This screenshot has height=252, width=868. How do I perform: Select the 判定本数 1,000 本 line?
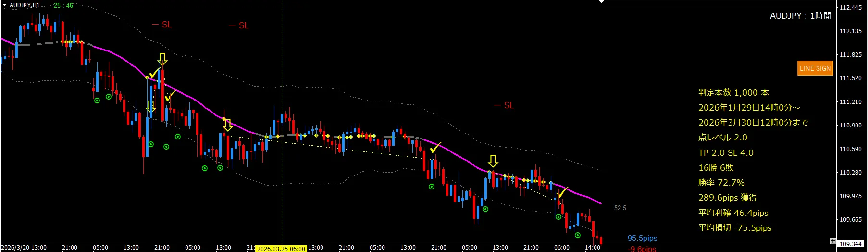[x=733, y=93]
